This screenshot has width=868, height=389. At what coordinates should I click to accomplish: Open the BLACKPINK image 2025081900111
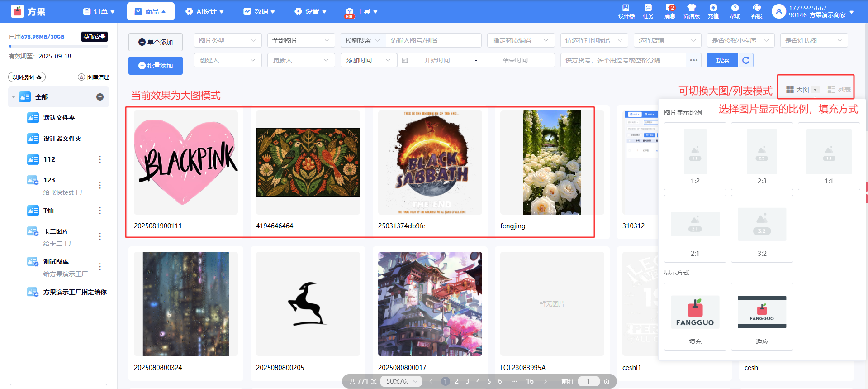click(186, 163)
